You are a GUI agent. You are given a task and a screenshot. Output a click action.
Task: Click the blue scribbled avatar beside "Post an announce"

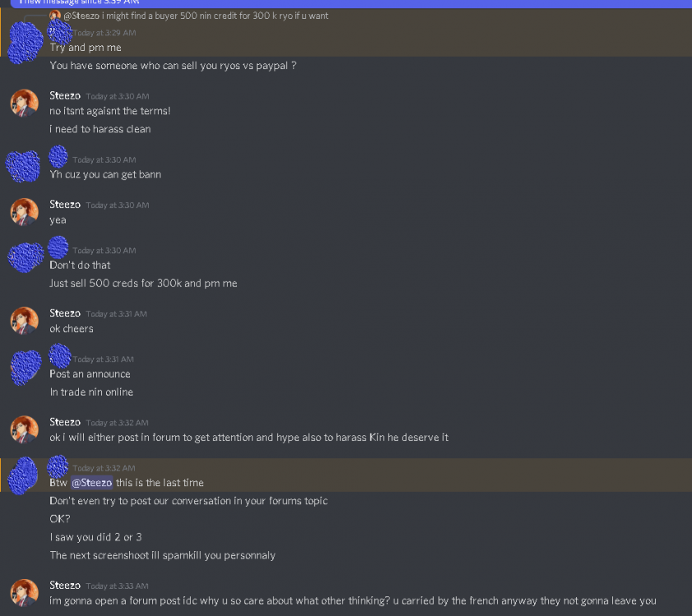pyautogui.click(x=25, y=366)
